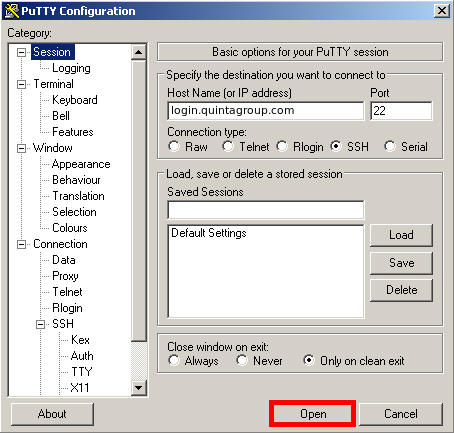Click the PuTTY icon in title bar
454x433 pixels.
pyautogui.click(x=12, y=11)
